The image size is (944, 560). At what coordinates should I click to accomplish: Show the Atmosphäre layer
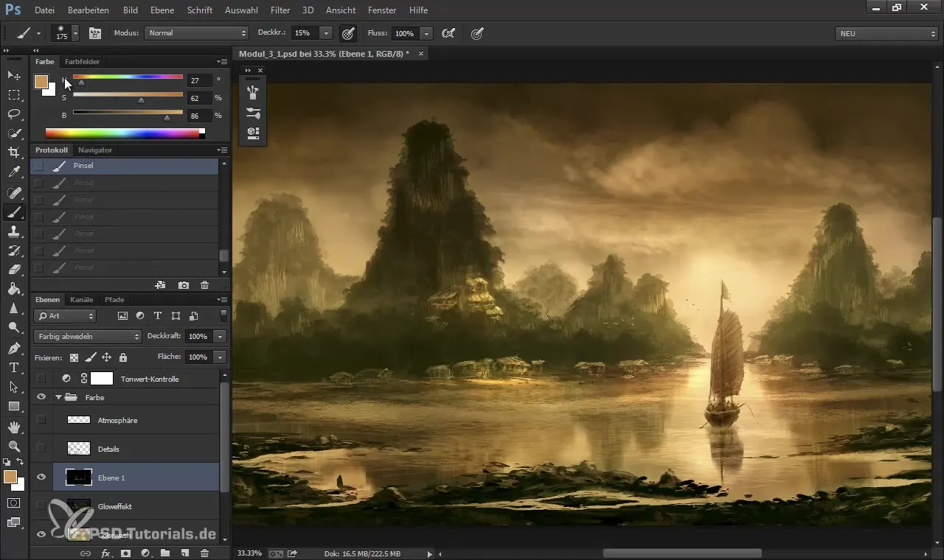point(41,420)
